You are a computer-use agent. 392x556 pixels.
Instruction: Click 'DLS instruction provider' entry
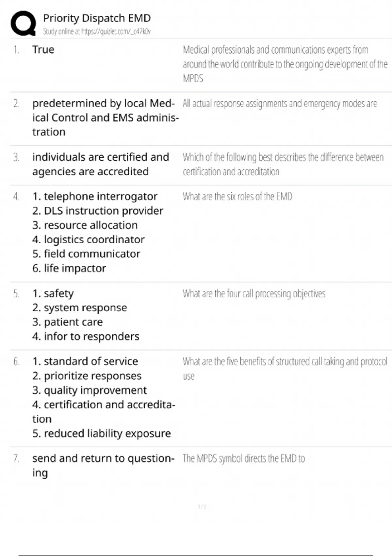[x=98, y=211]
